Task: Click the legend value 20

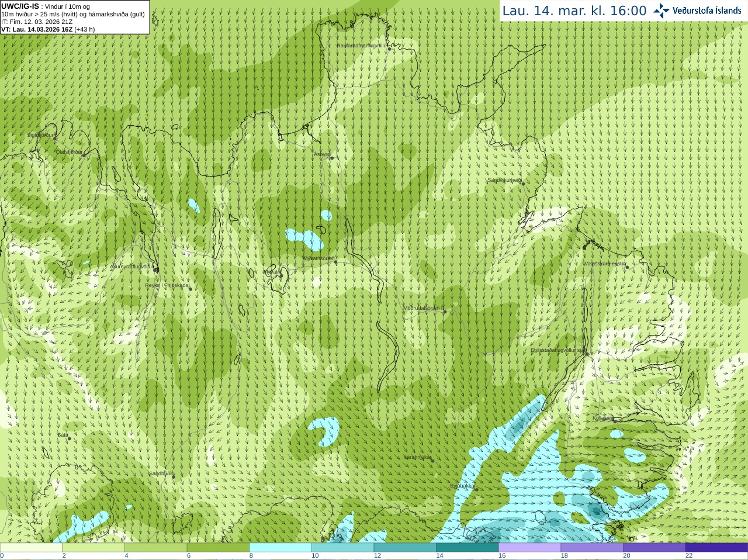Action: pos(626,556)
